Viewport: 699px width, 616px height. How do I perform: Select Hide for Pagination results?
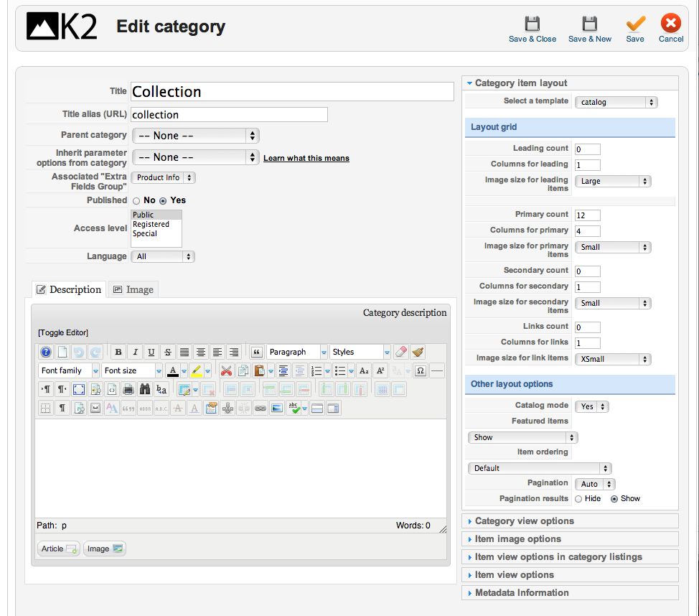pyautogui.click(x=578, y=499)
